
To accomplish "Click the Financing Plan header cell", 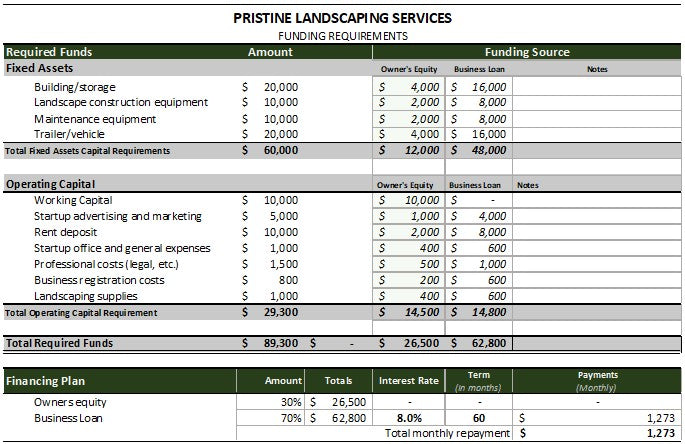I will pos(45,381).
